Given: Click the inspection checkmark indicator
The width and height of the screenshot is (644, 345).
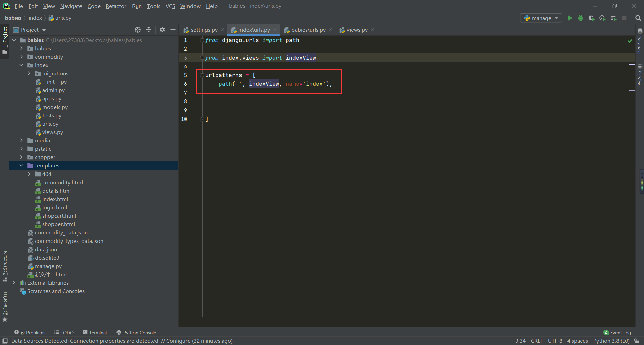Looking at the screenshot, I should point(630,41).
